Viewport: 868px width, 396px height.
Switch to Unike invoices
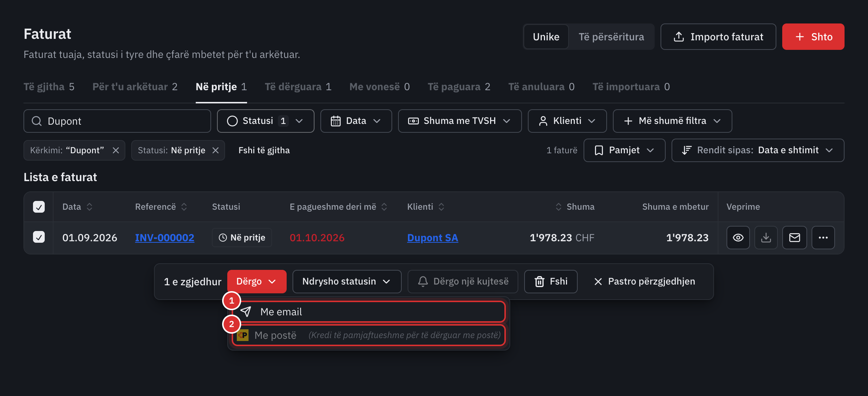[546, 37]
